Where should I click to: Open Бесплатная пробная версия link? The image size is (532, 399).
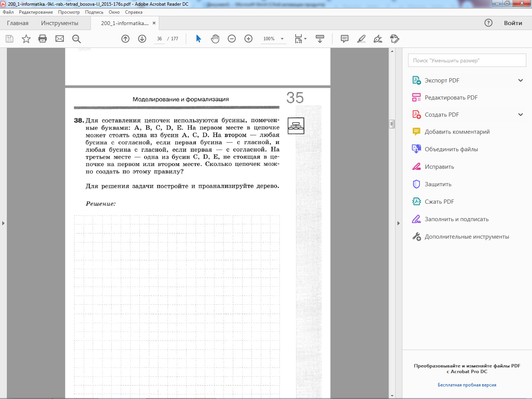tap(467, 385)
